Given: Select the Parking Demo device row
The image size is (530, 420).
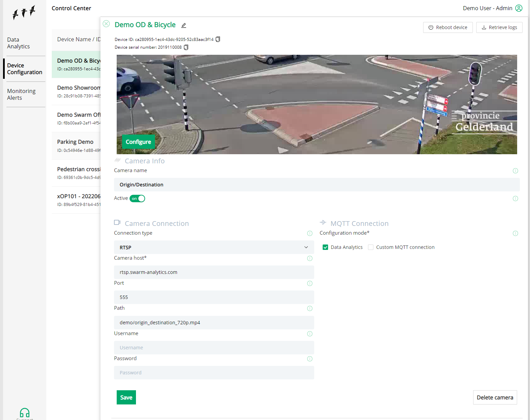Looking at the screenshot, I should [76, 146].
